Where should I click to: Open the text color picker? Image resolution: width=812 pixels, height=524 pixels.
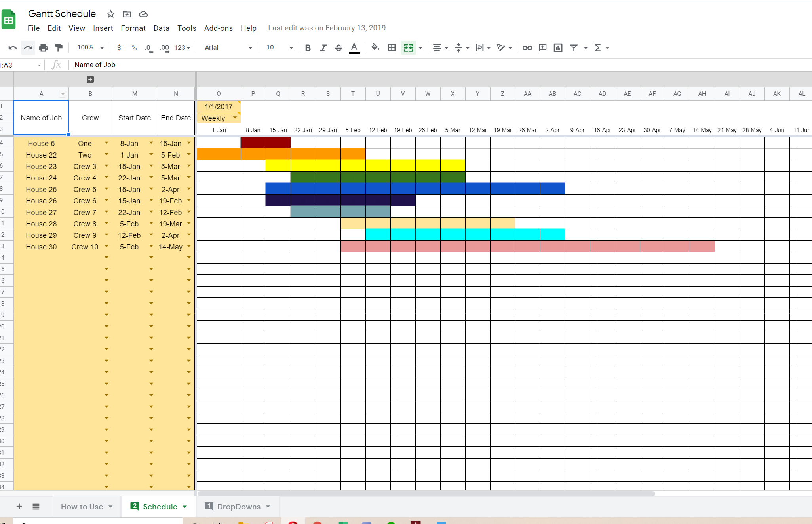pyautogui.click(x=354, y=48)
